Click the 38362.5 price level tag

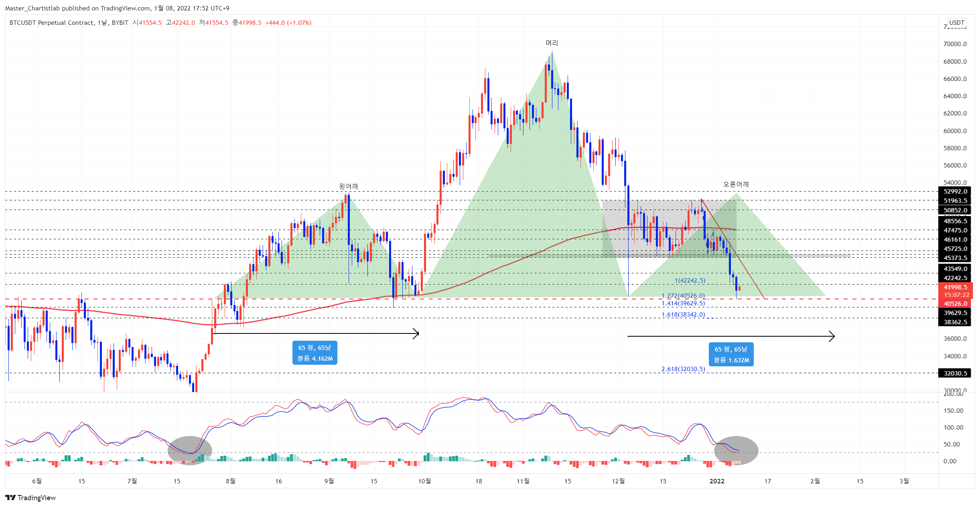coord(955,322)
